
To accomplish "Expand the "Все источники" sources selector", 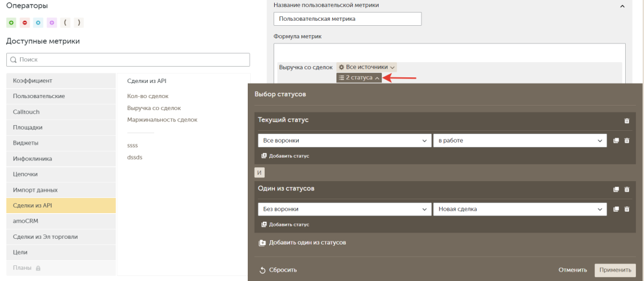I will (x=367, y=67).
